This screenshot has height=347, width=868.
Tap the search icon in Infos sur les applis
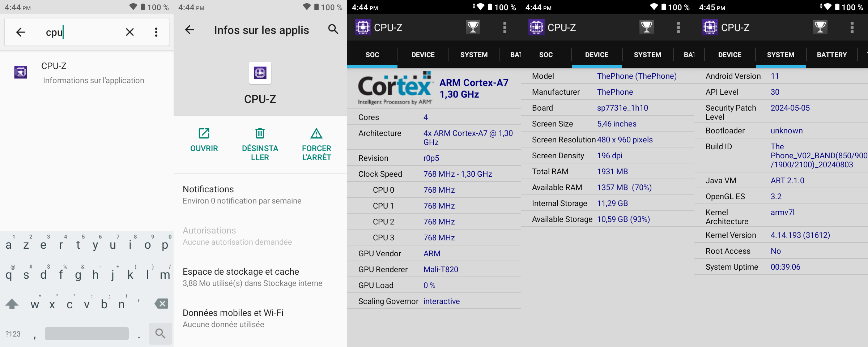point(333,29)
